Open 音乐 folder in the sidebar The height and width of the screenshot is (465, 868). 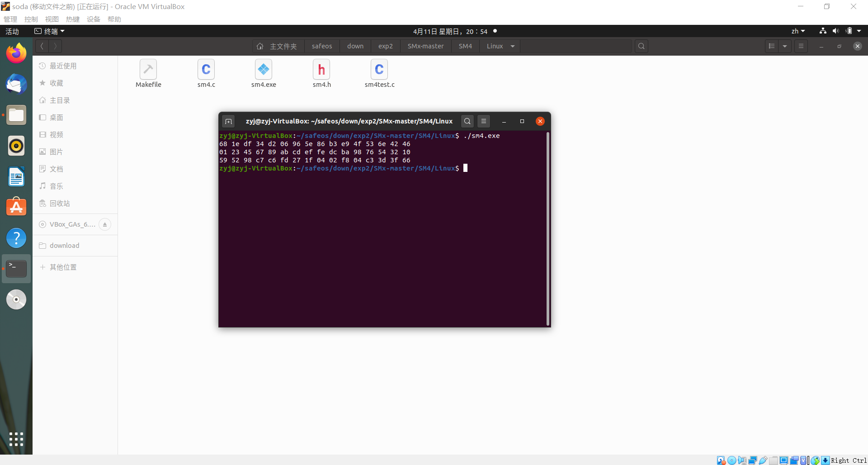tap(75, 186)
